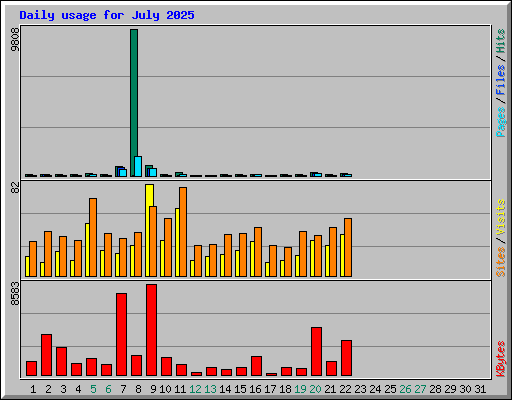The width and height of the screenshot is (512, 400).
Task: Click the cyan 'Pages' legend label
Action: pos(501,122)
